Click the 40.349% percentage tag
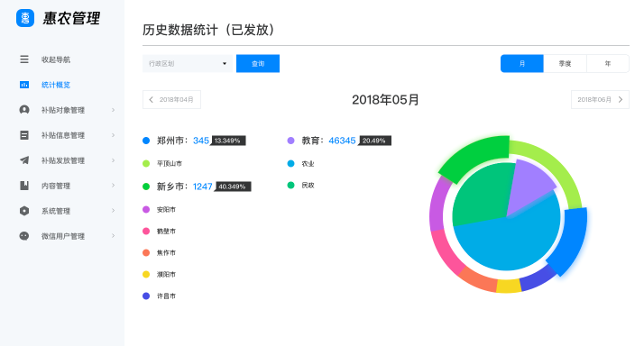This screenshot has width=644, height=346. click(x=233, y=187)
